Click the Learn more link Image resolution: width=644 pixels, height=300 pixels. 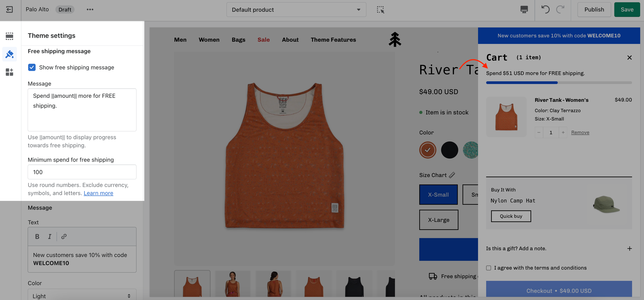(98, 193)
